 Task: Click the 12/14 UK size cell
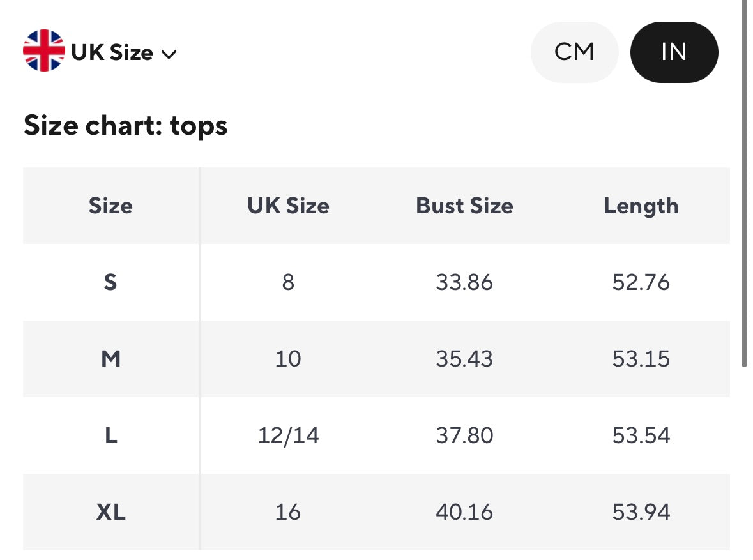288,435
